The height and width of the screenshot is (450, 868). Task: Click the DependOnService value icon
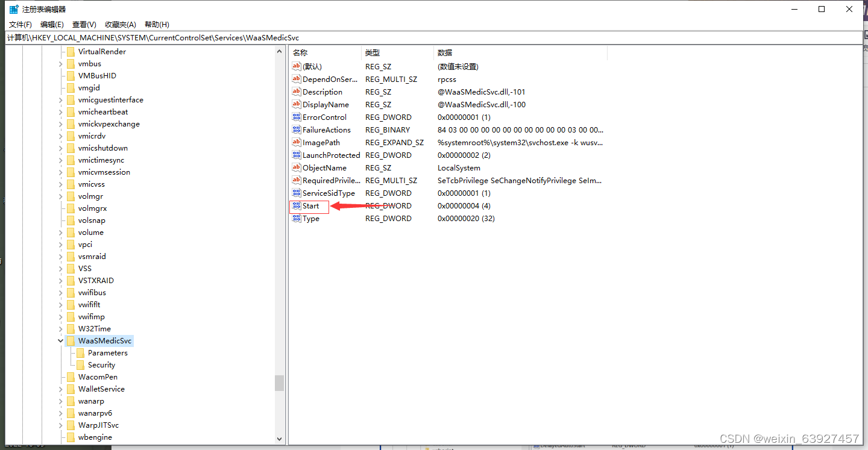click(296, 79)
